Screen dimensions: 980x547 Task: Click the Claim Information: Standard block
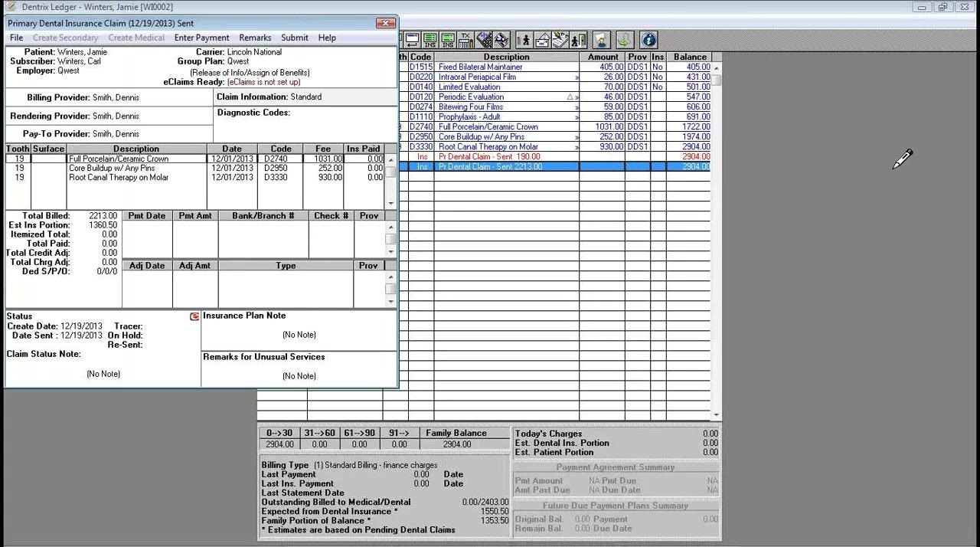pos(305,97)
